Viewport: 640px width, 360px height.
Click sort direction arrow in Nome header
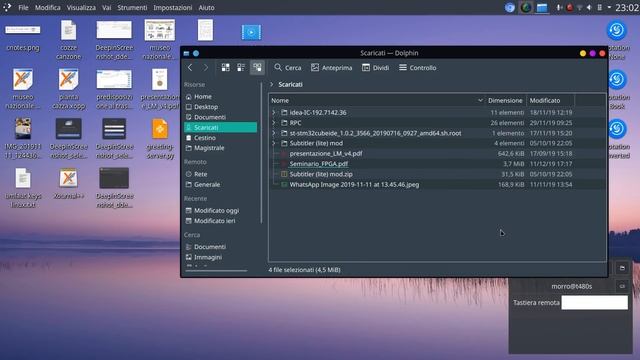click(x=480, y=100)
